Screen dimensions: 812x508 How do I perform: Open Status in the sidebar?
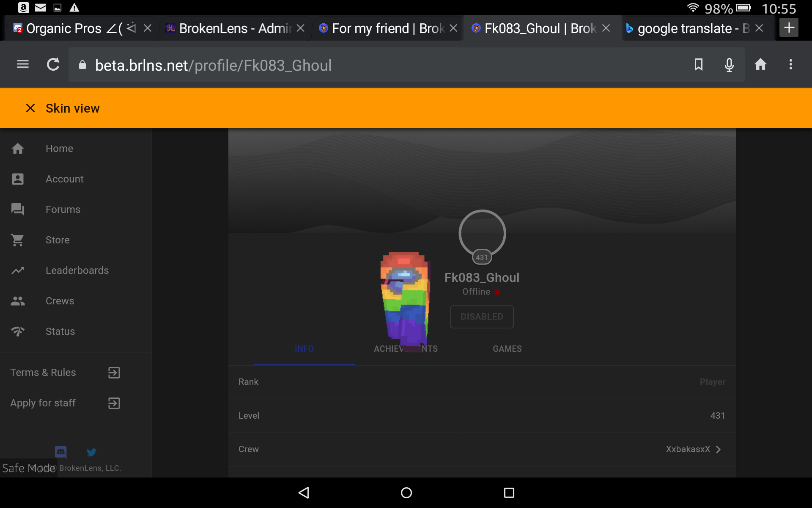click(x=76, y=331)
